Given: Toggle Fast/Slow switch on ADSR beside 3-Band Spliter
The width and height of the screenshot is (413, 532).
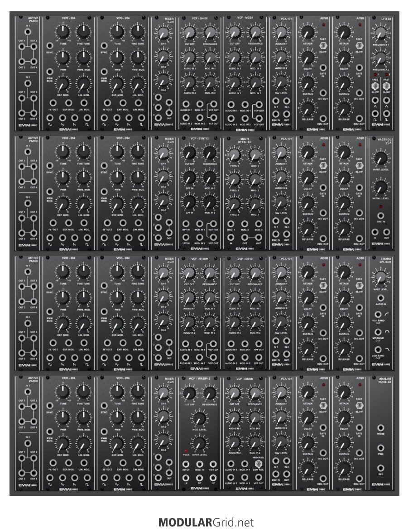Looking at the screenshot, I should coord(359,285).
